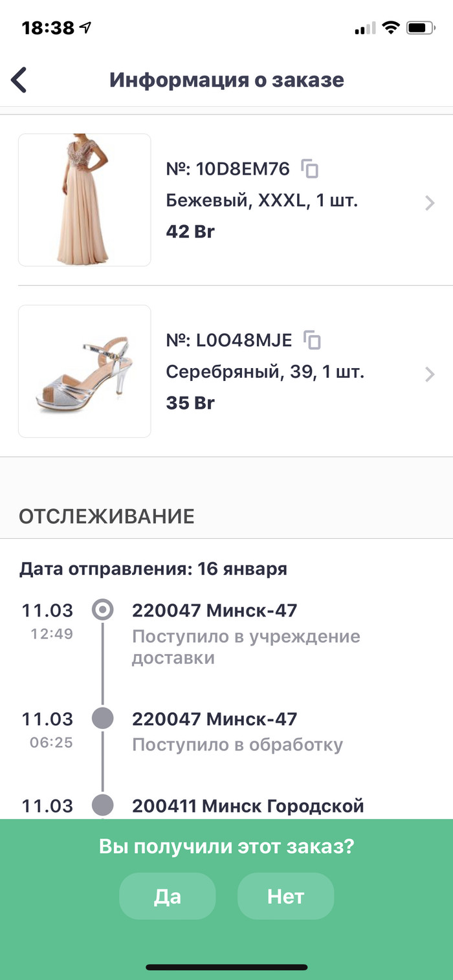Copy order number 10D8EM76
The image size is (453, 980).
[x=311, y=169]
